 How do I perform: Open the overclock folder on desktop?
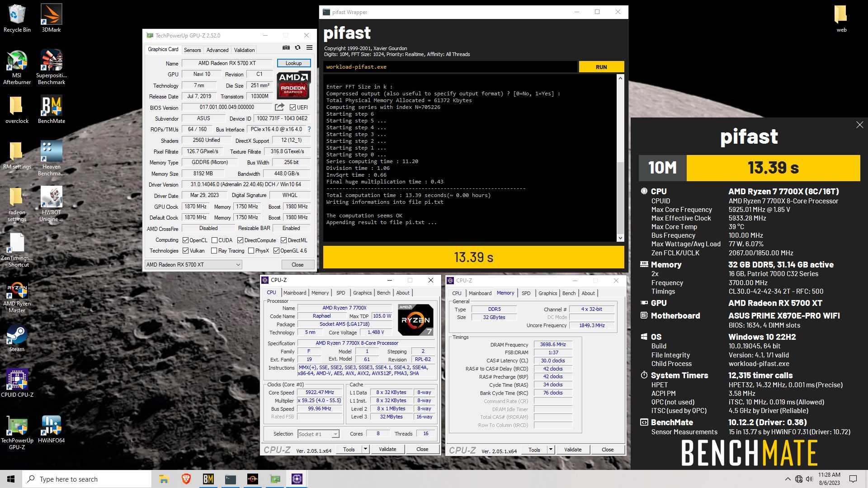click(x=17, y=109)
